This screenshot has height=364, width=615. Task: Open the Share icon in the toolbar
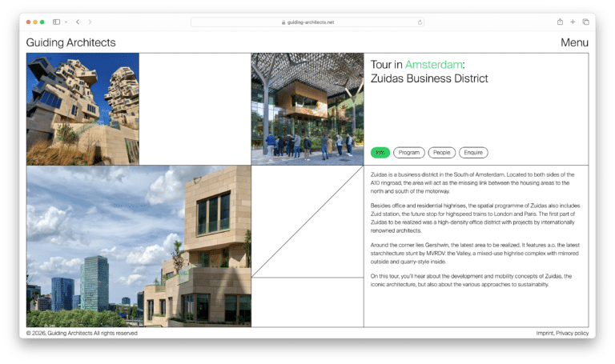560,22
